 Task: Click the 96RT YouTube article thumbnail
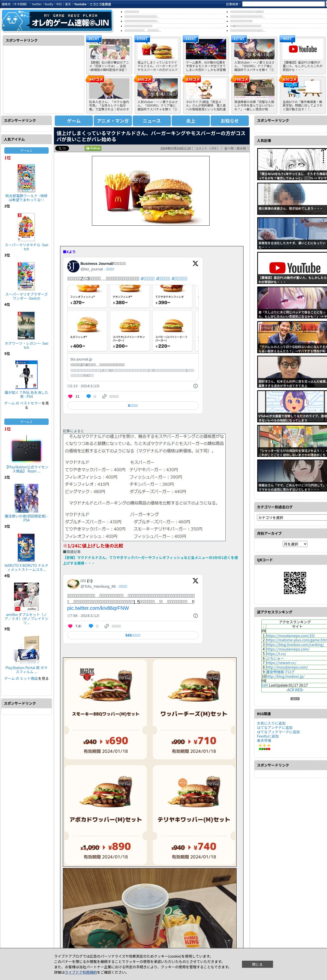pyautogui.click(x=302, y=49)
